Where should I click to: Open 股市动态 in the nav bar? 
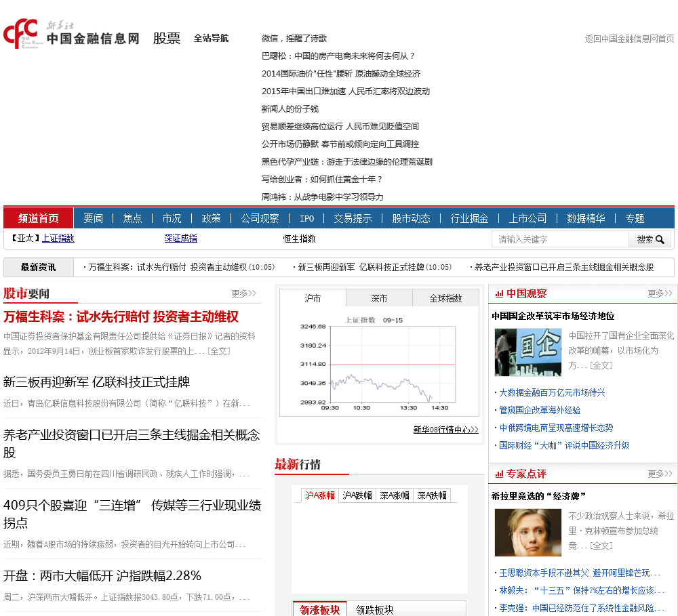click(x=412, y=218)
